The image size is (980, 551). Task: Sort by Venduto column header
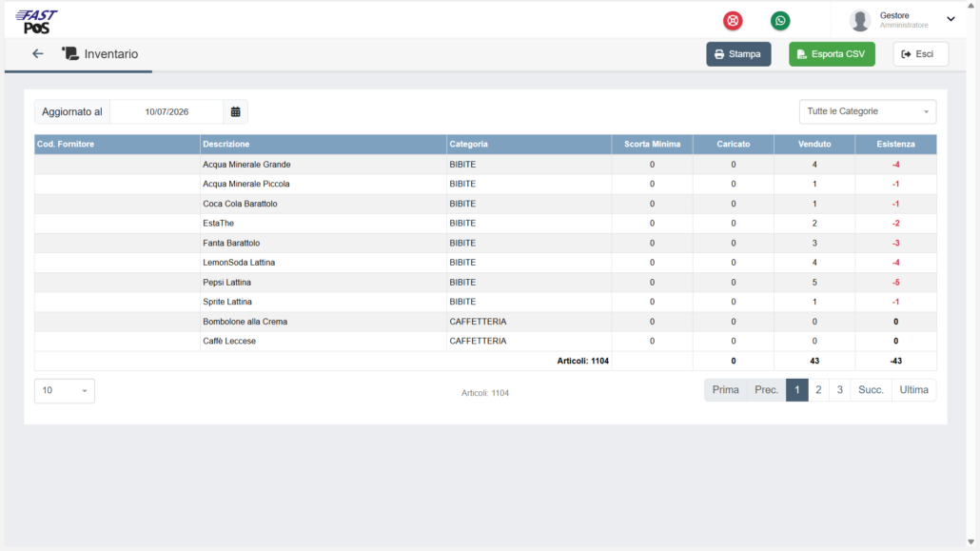[814, 144]
